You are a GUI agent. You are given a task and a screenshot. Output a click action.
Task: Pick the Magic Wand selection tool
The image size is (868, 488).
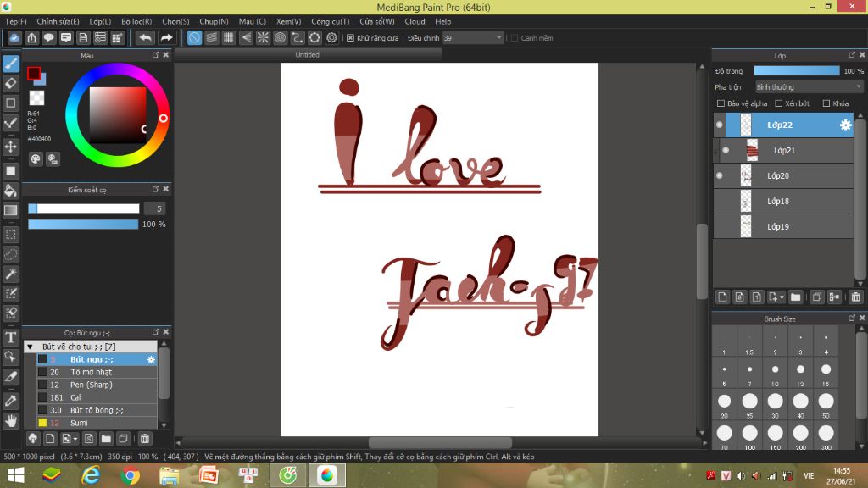point(11,274)
